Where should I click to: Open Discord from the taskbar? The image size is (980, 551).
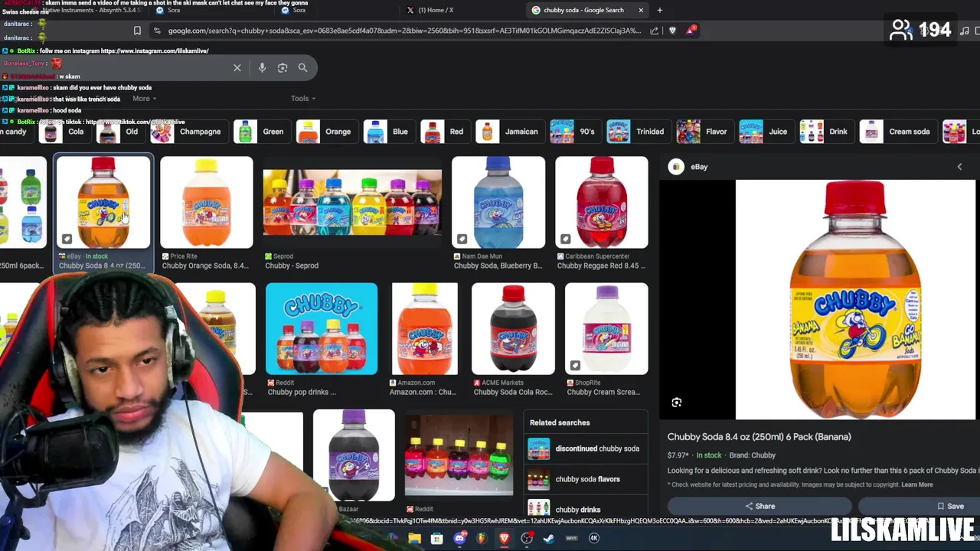click(459, 538)
